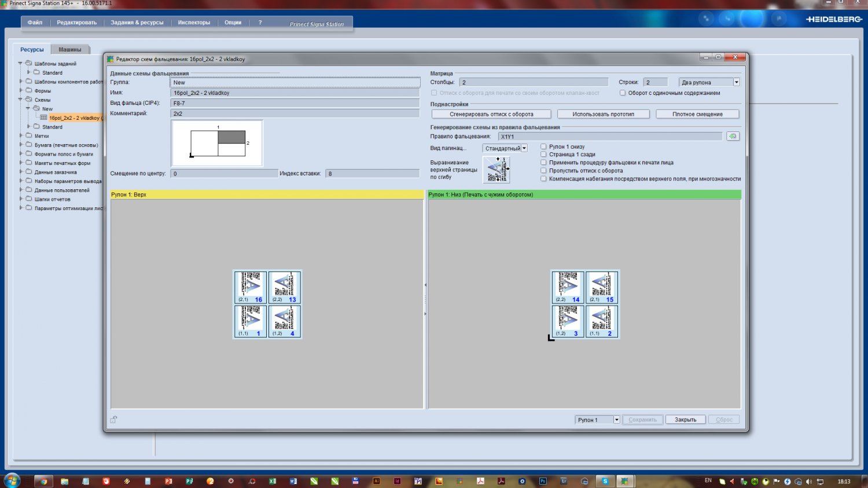Image resolution: width=868 pixels, height=488 pixels.
Task: Open Excel from the taskbar
Action: point(273,481)
